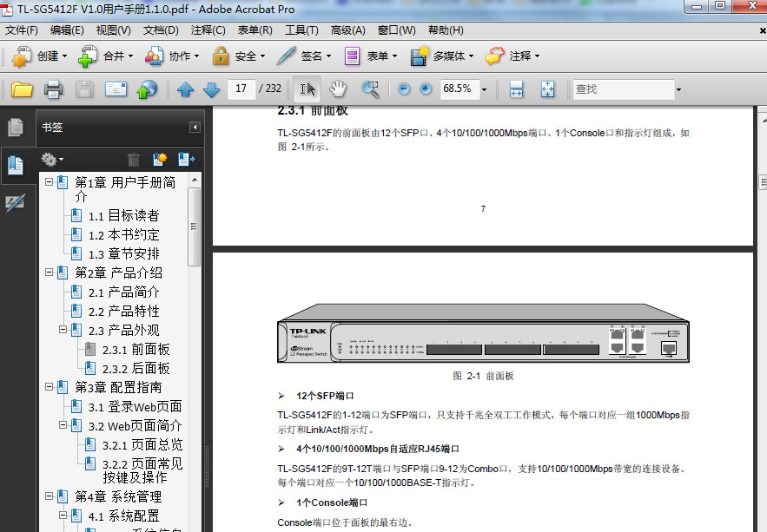Collapse the 第3章 配置指南 bookmark
This screenshot has width=767, height=532.
pos(49,386)
